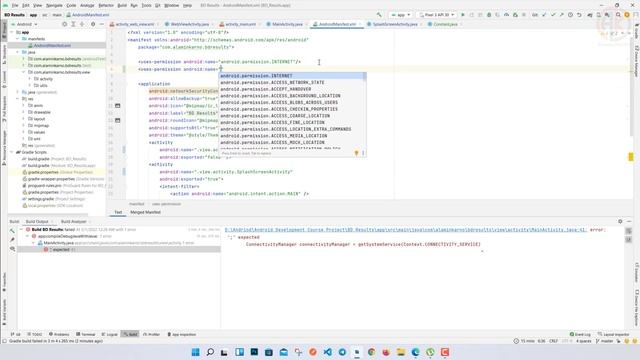640x360 pixels.
Task: Click the yellow lightbulb in autocomplete popup
Action: [x=356, y=153]
